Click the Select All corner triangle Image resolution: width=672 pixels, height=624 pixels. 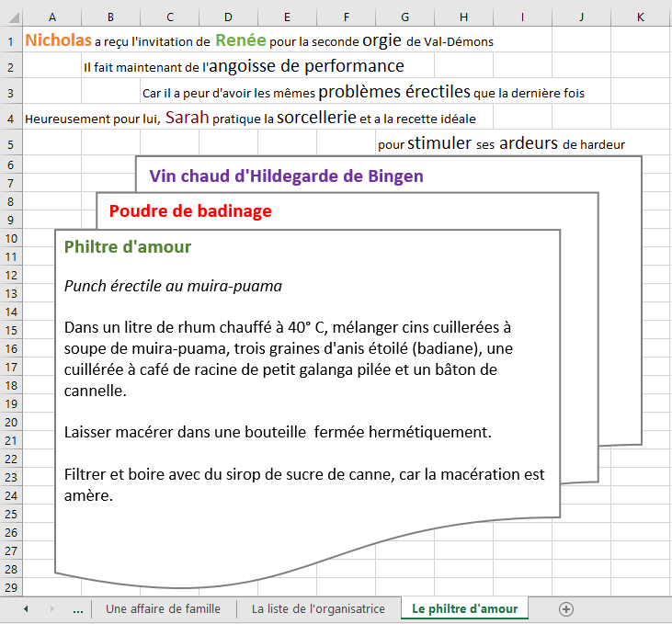pos(10,17)
